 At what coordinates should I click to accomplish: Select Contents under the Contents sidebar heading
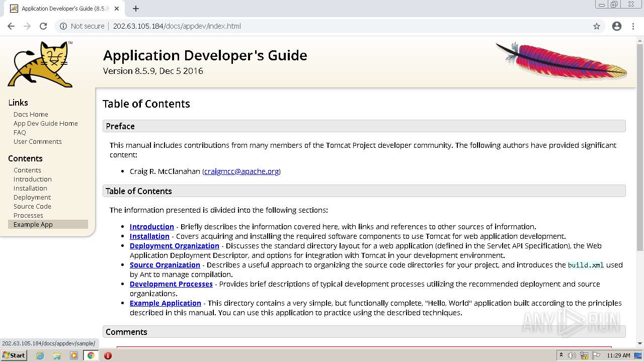(x=27, y=170)
